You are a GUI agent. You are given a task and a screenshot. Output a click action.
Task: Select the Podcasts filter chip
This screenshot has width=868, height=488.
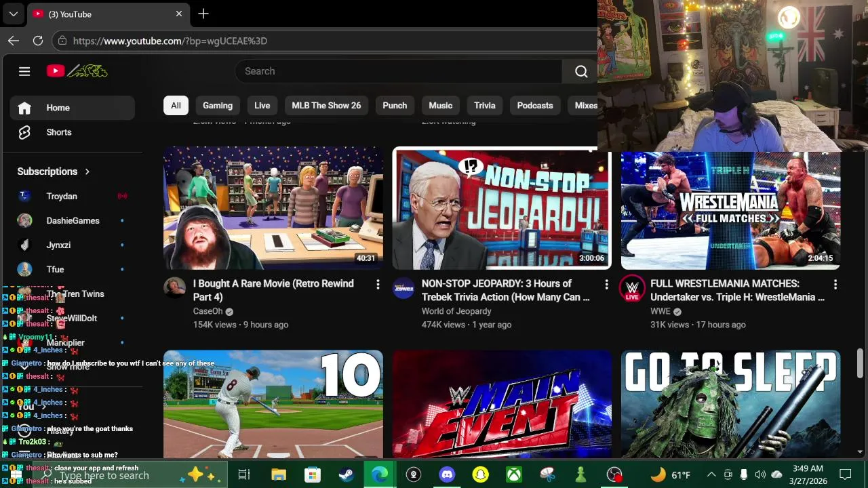pyautogui.click(x=535, y=105)
